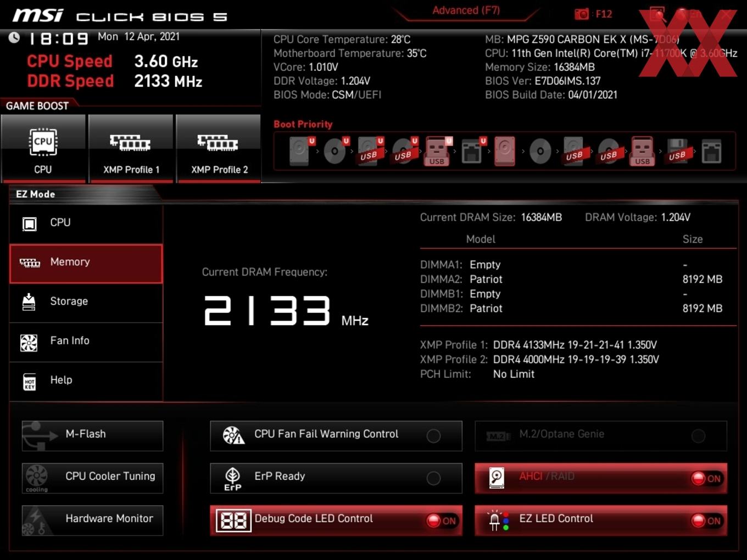
Task: Click Memory Size: 16384MB in header
Action: (x=539, y=67)
